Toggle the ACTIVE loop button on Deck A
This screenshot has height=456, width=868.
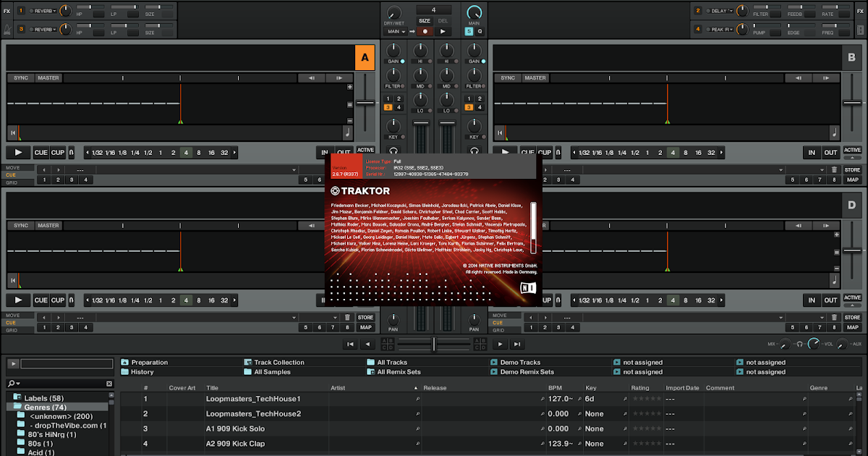[366, 151]
